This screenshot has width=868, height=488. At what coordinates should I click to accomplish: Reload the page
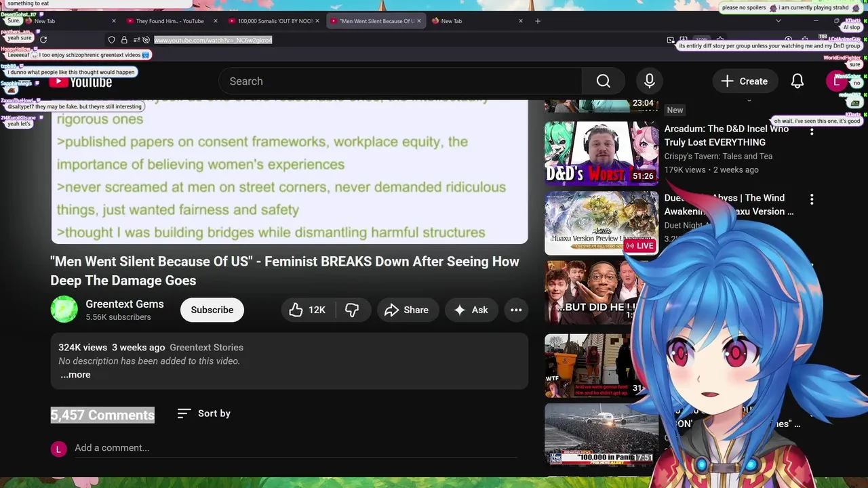pos(43,40)
